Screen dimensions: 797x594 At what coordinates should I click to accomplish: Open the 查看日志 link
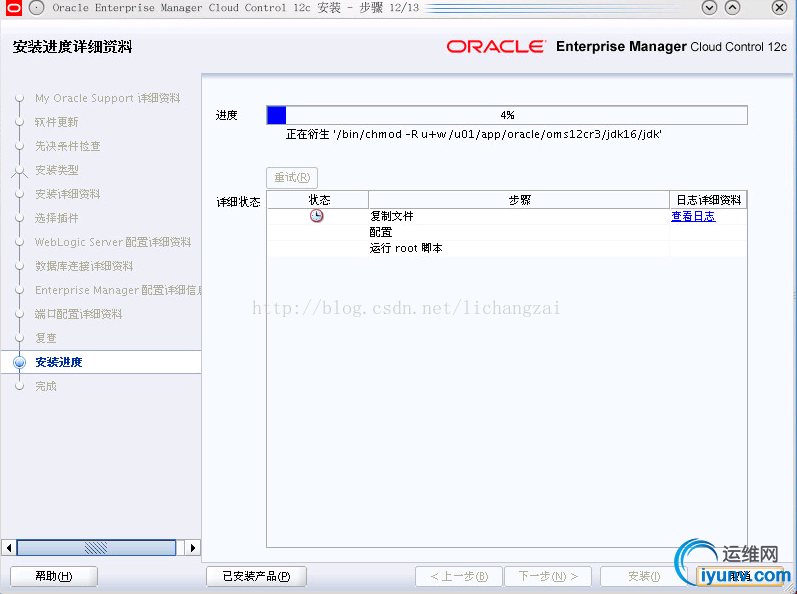point(693,216)
